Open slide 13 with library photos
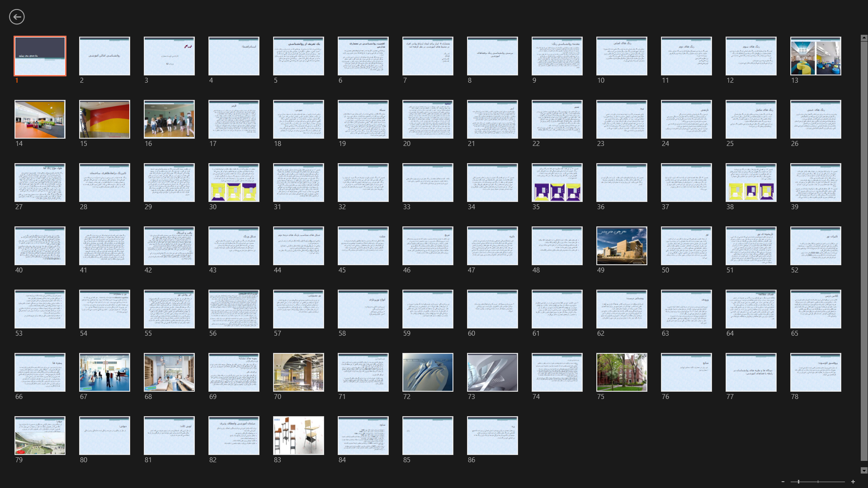 click(815, 56)
